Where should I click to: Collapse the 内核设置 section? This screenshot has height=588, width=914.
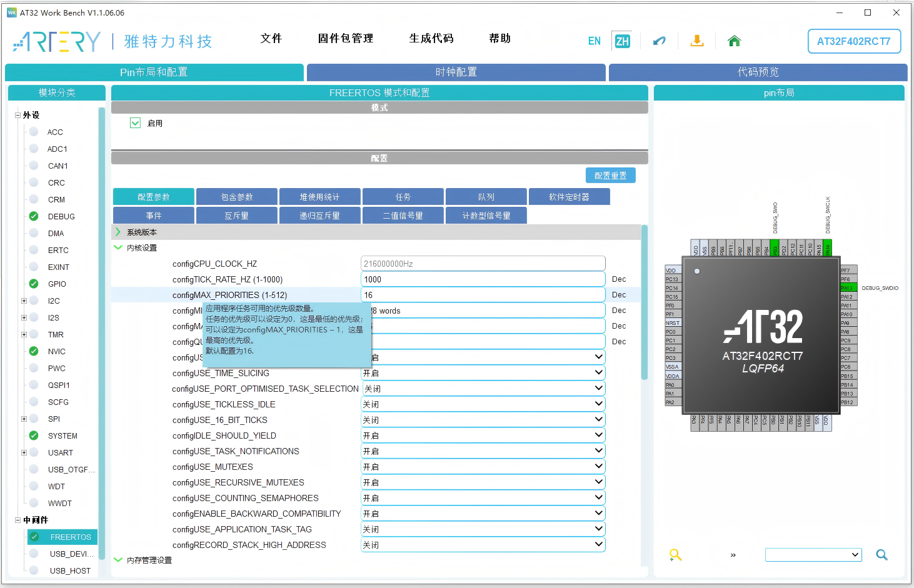tap(118, 247)
